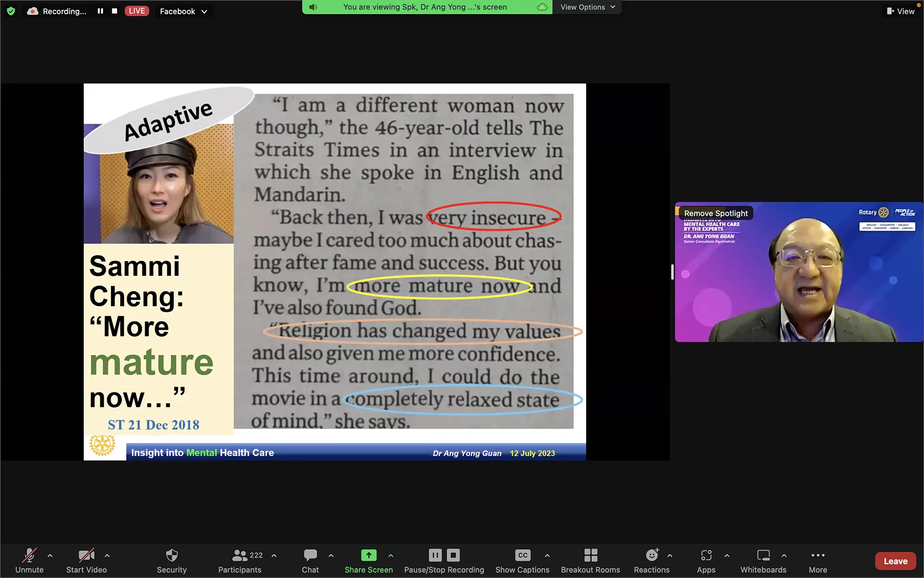Image resolution: width=924 pixels, height=578 pixels.
Task: Show closed captions
Action: (522, 561)
